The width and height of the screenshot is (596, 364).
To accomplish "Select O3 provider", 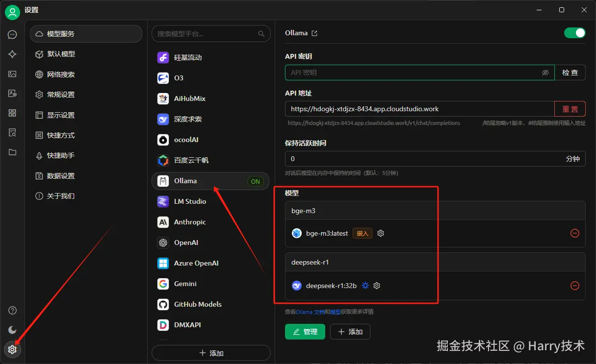I will tap(211, 78).
